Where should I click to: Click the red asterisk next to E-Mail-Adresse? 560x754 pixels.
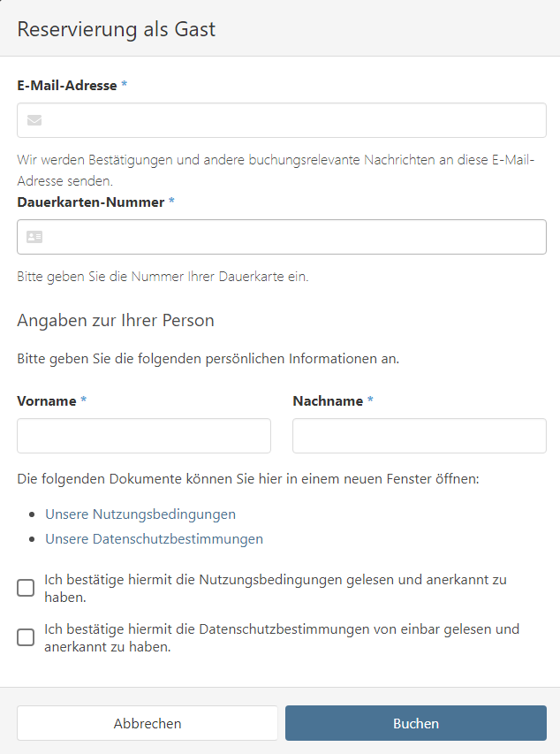(x=124, y=84)
